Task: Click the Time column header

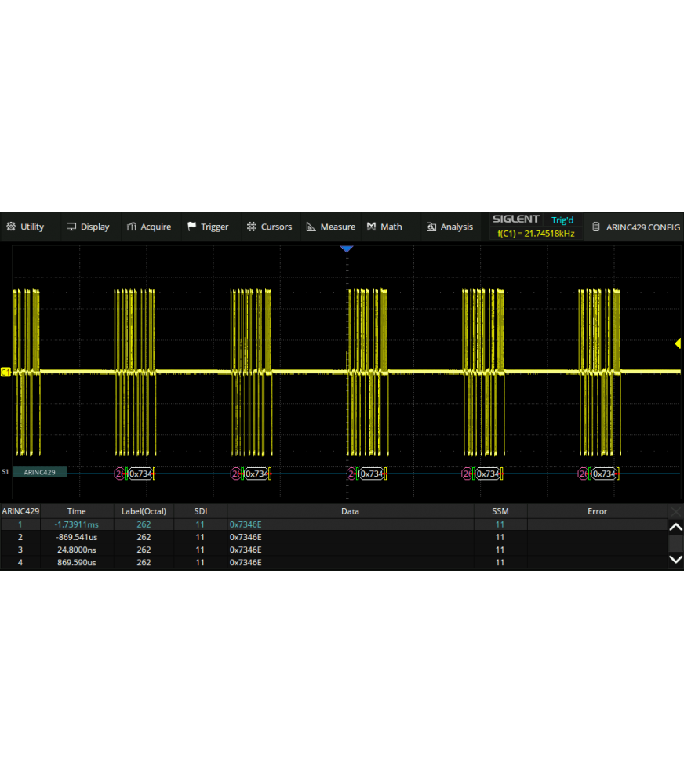Action: coord(77,511)
